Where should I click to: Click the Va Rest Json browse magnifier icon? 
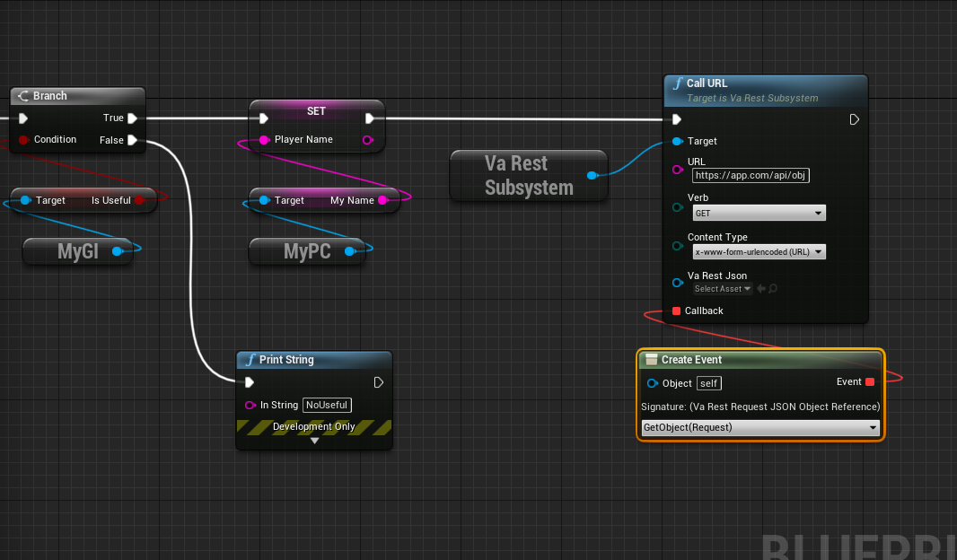coord(773,289)
